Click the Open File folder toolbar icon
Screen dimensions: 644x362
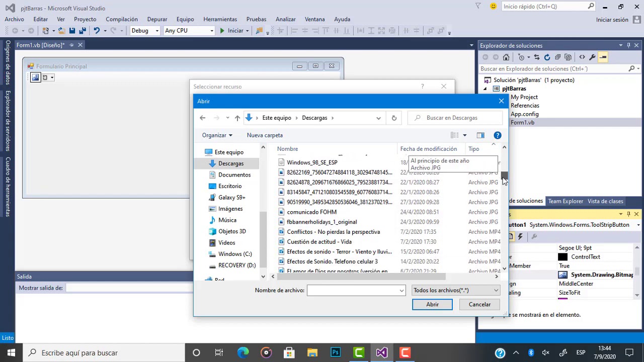click(61, 31)
